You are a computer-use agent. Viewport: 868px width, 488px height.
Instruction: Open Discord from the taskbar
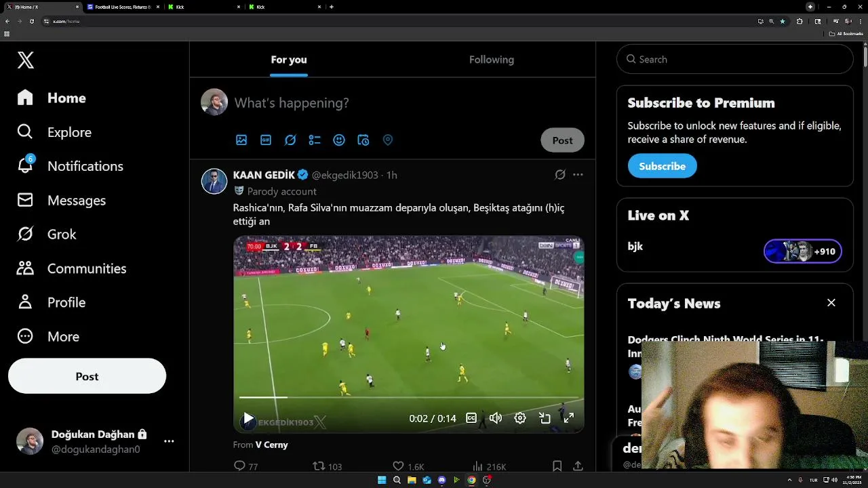(x=441, y=480)
